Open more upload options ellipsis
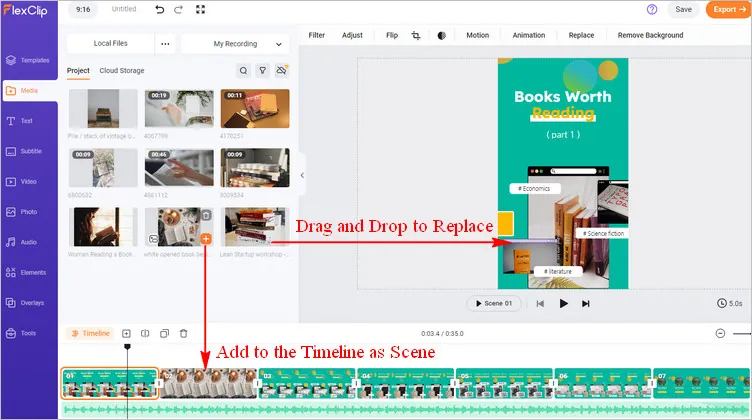Viewport: 752px width, 420px height. (165, 44)
